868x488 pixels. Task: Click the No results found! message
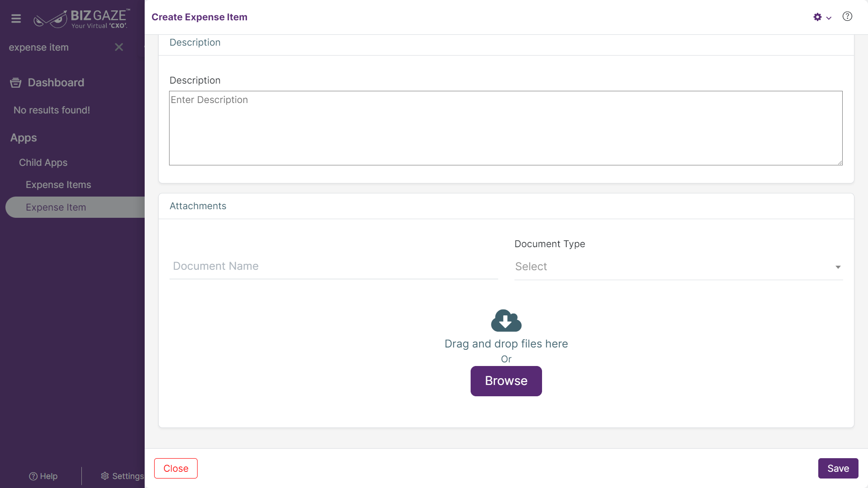[52, 110]
